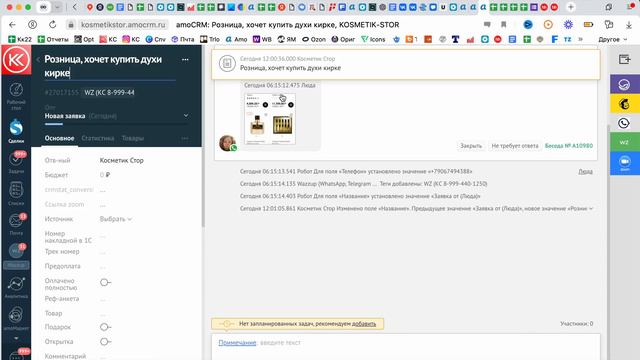Image resolution: width=640 pixels, height=360 pixels.
Task: Click browser back arrow button
Action: point(12,25)
